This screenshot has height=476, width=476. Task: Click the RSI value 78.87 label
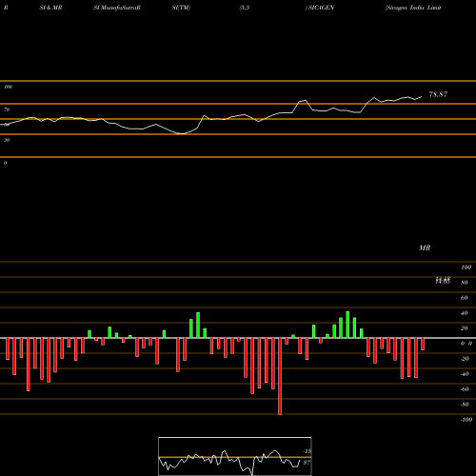pos(438,94)
